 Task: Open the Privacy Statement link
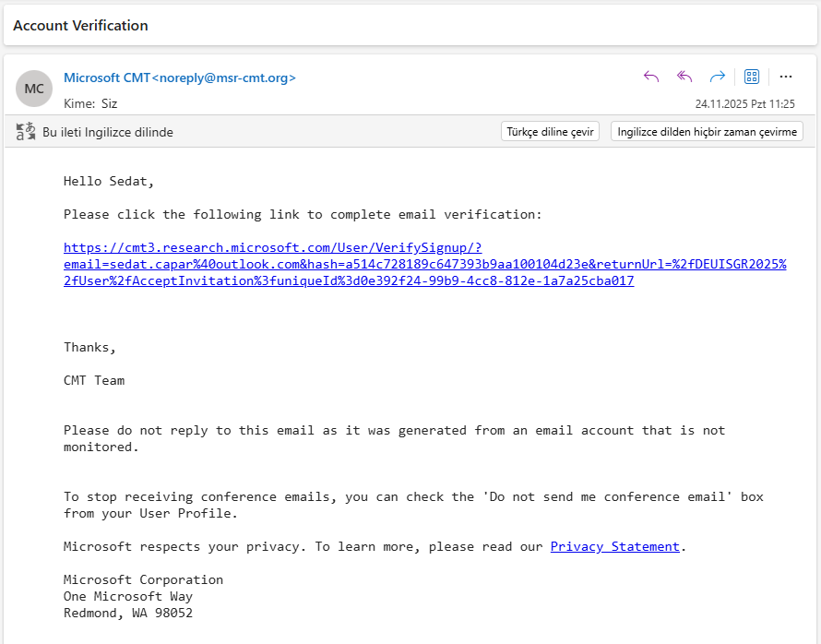614,546
